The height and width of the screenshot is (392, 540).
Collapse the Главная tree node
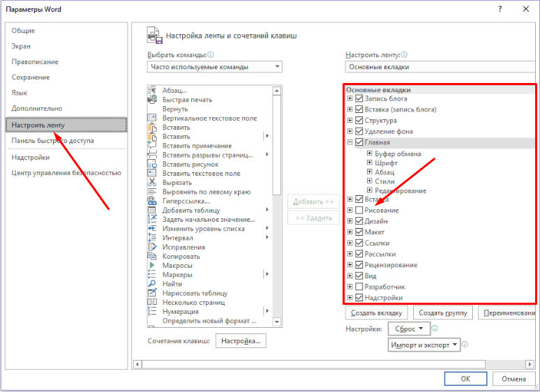(x=350, y=142)
